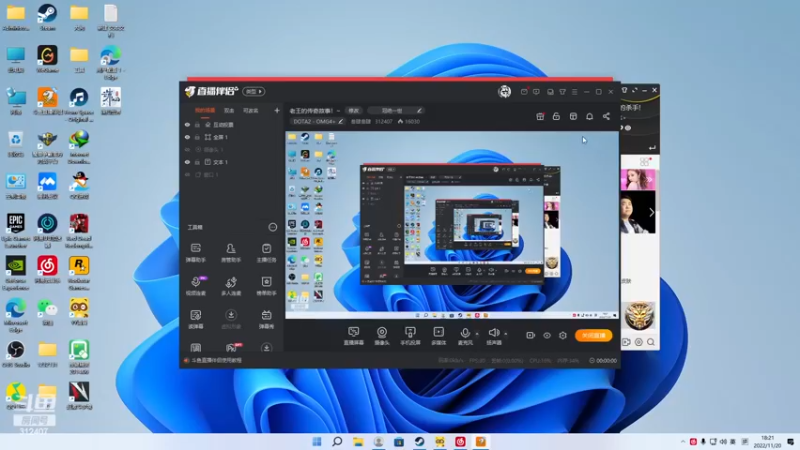Toggle eye of topmost source row
The width and height of the screenshot is (800, 450).
click(187, 124)
